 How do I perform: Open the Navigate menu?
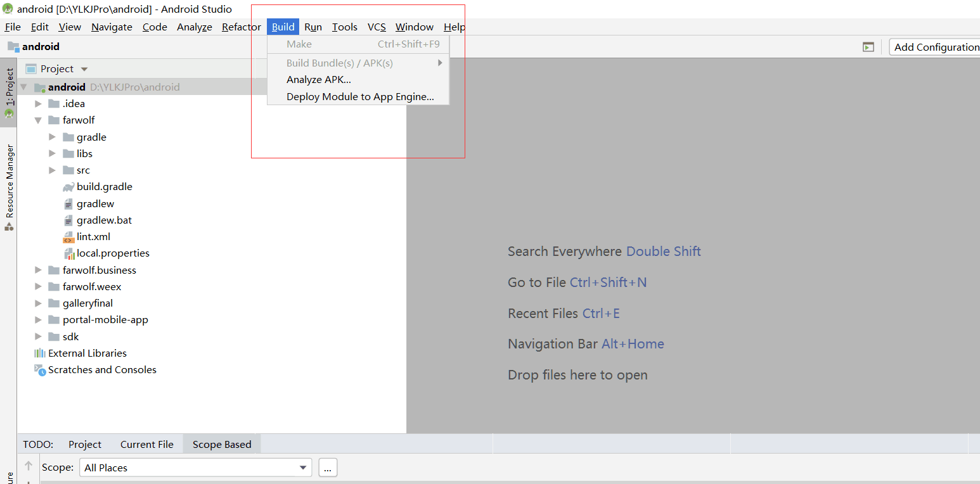click(112, 27)
